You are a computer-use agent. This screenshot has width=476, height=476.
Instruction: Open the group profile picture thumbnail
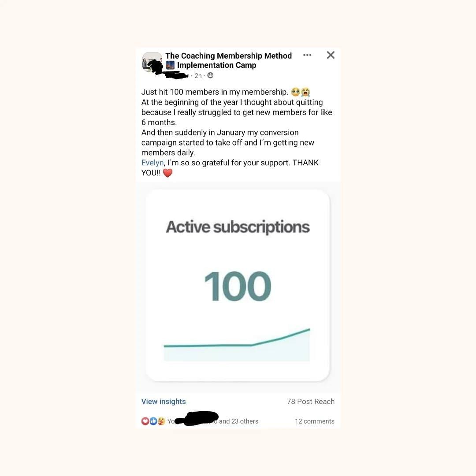152,62
